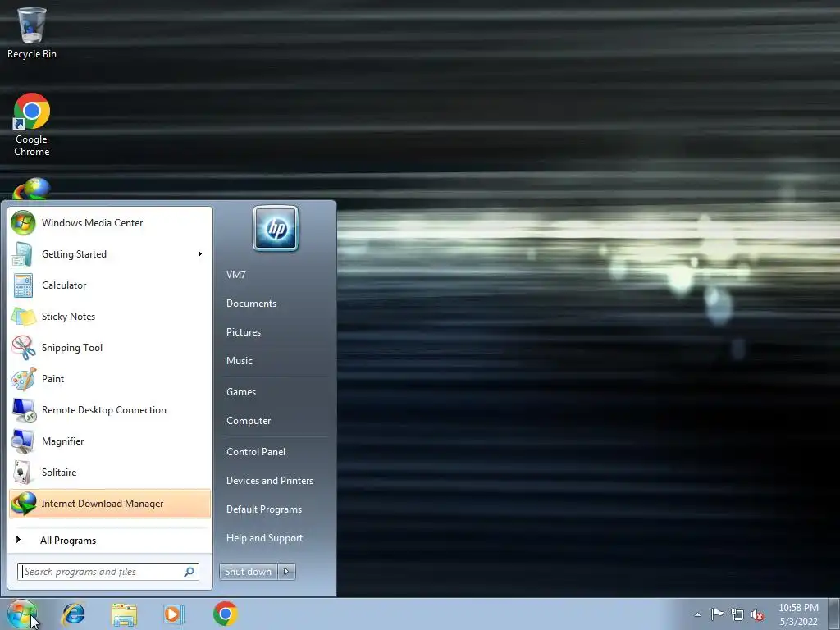Click the muted volume tray icon
The image size is (840, 630).
pos(757,615)
